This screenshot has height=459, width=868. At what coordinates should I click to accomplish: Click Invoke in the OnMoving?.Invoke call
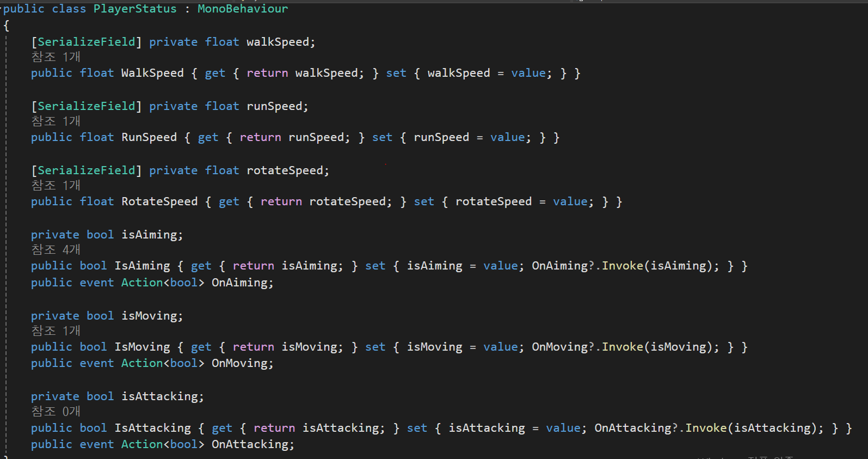[623, 347]
